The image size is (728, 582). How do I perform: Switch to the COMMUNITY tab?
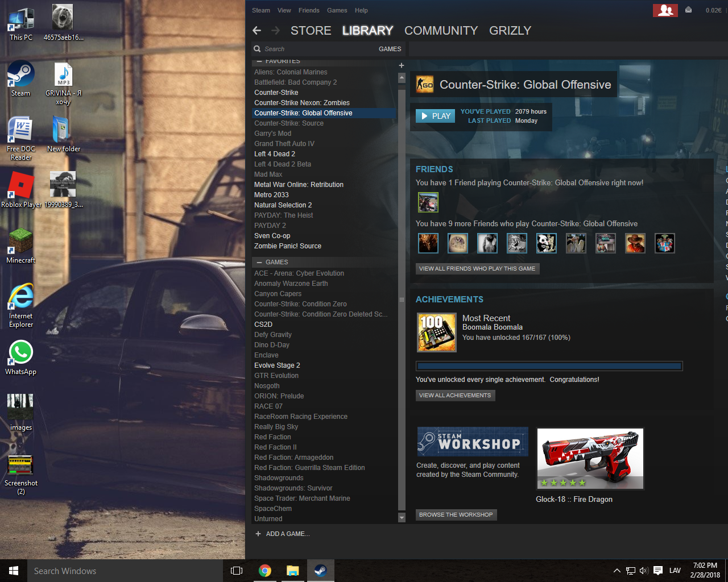point(441,31)
